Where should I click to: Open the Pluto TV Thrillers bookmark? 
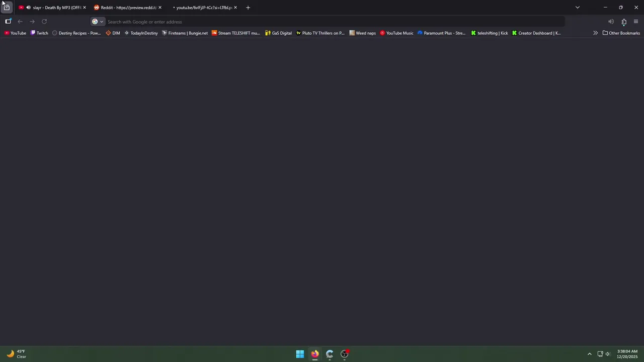pyautogui.click(x=320, y=33)
